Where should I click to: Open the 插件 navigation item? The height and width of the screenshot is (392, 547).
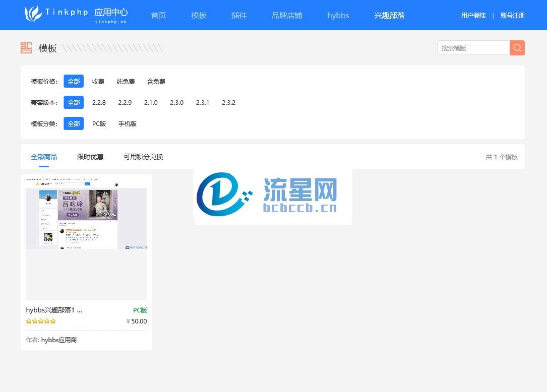point(239,15)
